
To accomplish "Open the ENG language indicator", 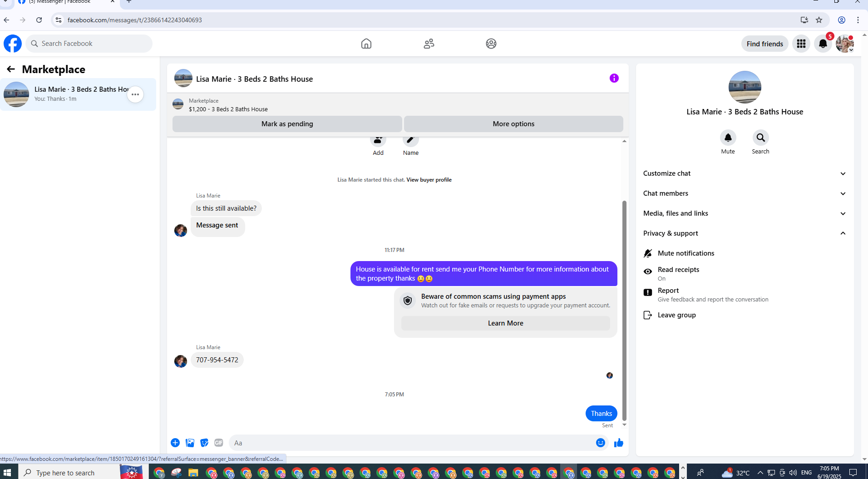I will click(806, 473).
